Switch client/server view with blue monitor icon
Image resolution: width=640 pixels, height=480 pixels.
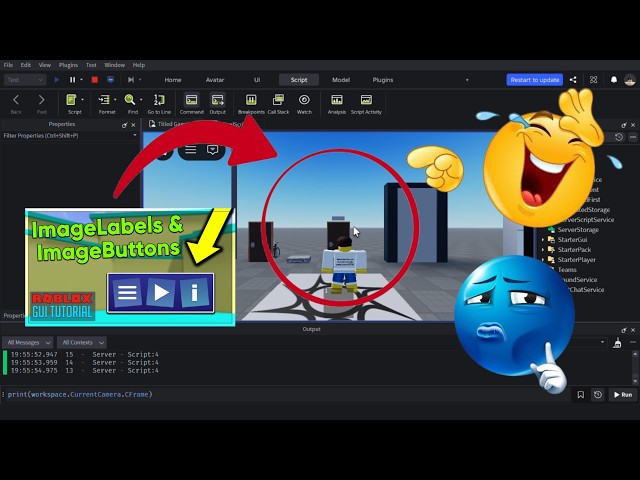(x=111, y=80)
